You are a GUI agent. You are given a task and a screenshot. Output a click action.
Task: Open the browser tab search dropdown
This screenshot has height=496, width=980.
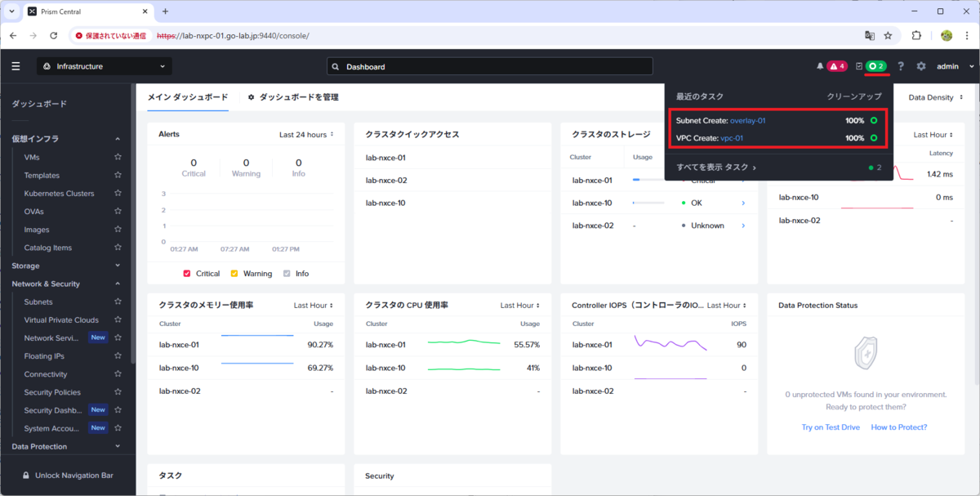click(x=11, y=11)
